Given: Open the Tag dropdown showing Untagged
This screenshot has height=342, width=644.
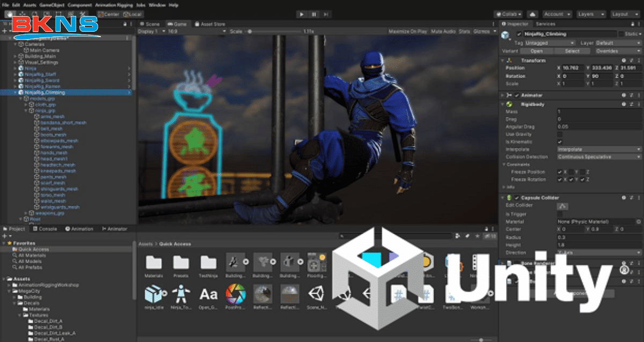Looking at the screenshot, I should coord(550,43).
